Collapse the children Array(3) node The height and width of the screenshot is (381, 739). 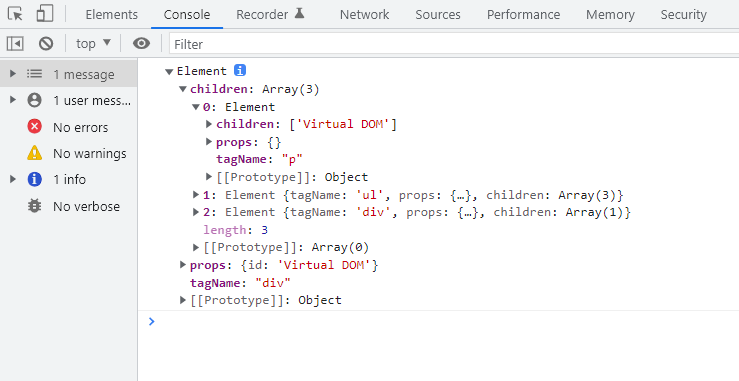[x=183, y=89]
